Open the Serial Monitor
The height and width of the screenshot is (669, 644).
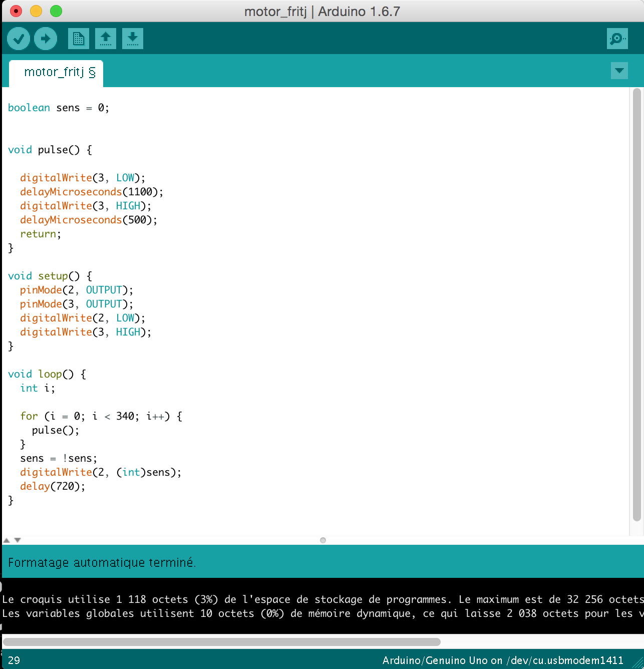tap(617, 39)
